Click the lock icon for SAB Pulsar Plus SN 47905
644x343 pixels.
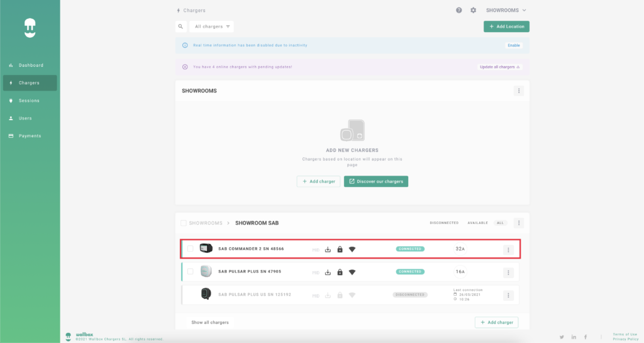[340, 272]
